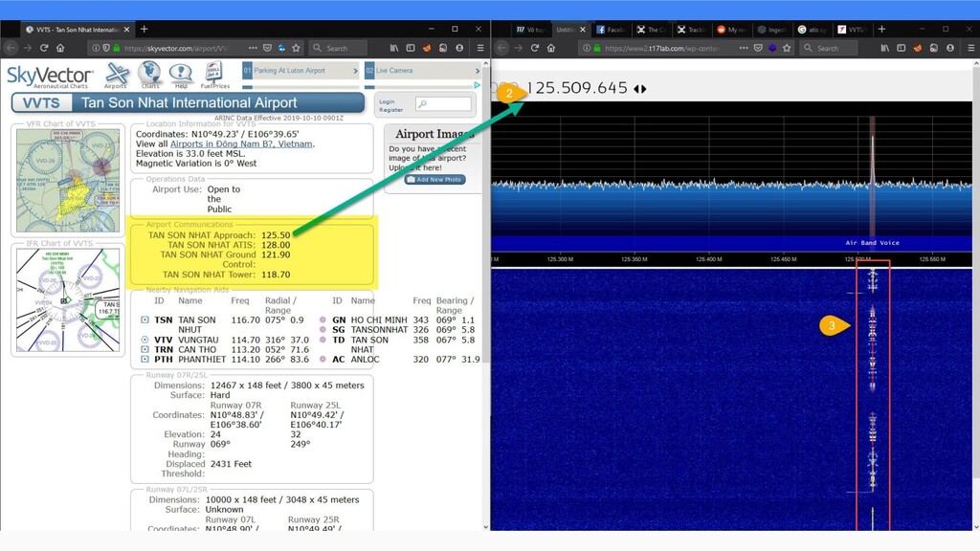Click the Add New Photo button
The width and height of the screenshot is (980, 551).
[435, 179]
